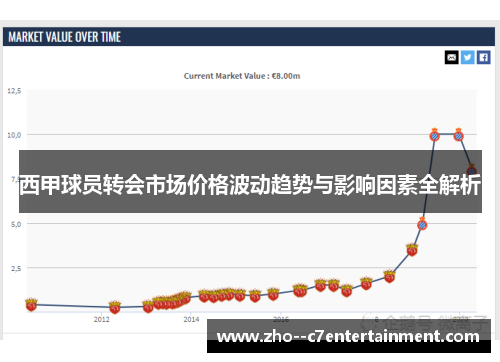The image size is (500, 362).
Task: Select the earliest data point before 2012
Action: [x=31, y=305]
